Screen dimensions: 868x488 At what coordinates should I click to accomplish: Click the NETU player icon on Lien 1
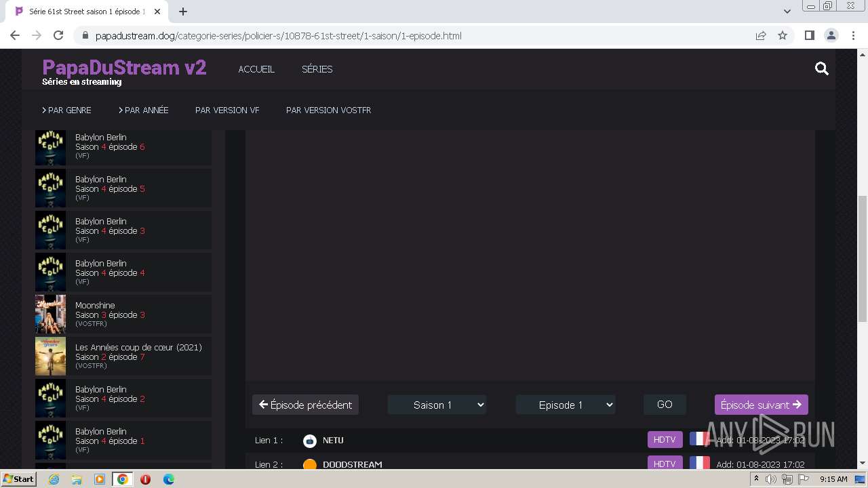[309, 441]
